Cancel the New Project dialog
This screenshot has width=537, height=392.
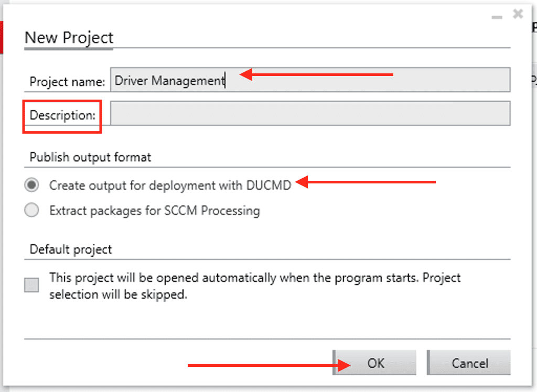pos(469,363)
